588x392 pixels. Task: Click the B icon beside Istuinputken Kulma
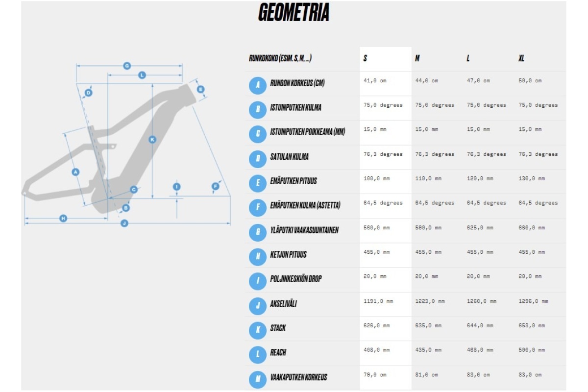258,109
